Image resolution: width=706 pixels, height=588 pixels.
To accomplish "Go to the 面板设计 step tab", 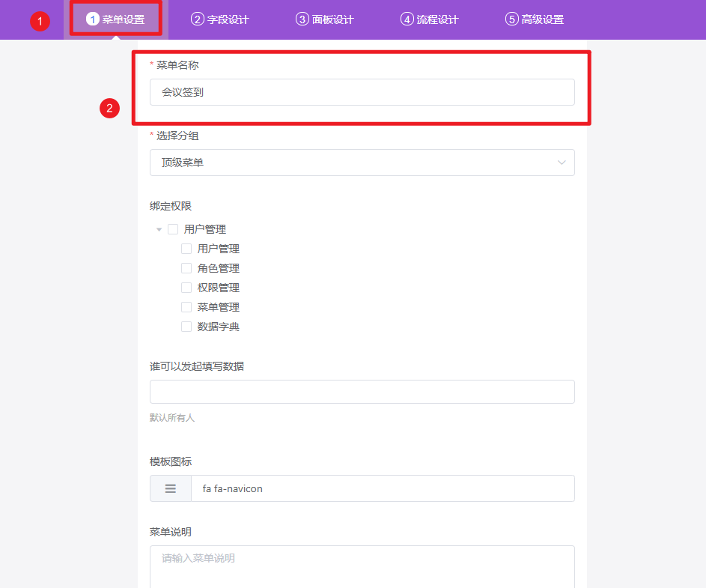I will click(x=325, y=19).
